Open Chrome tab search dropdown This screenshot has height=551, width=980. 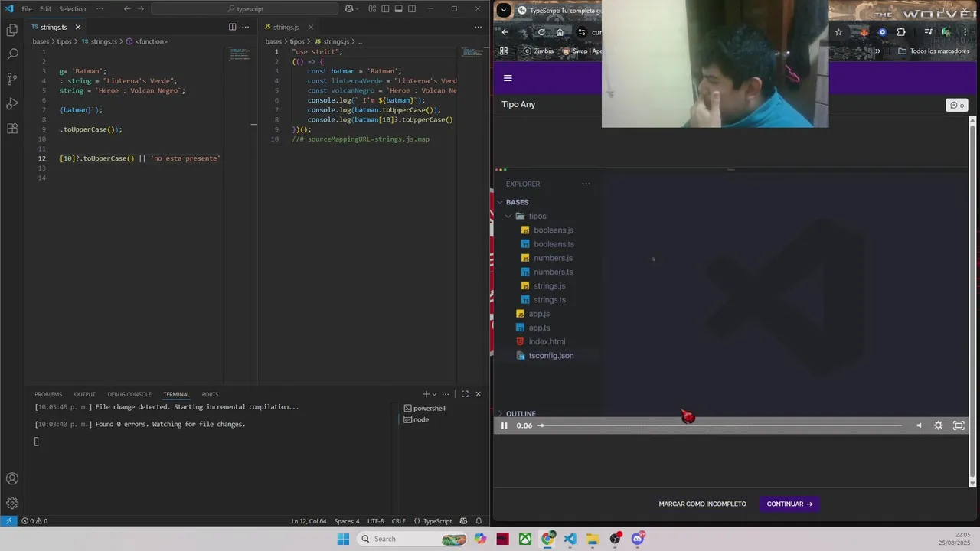point(503,10)
